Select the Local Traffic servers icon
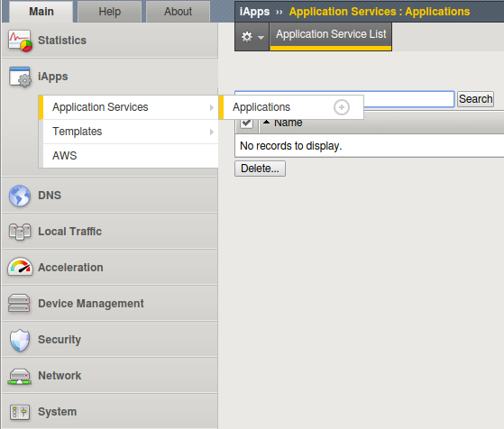 pyautogui.click(x=20, y=232)
